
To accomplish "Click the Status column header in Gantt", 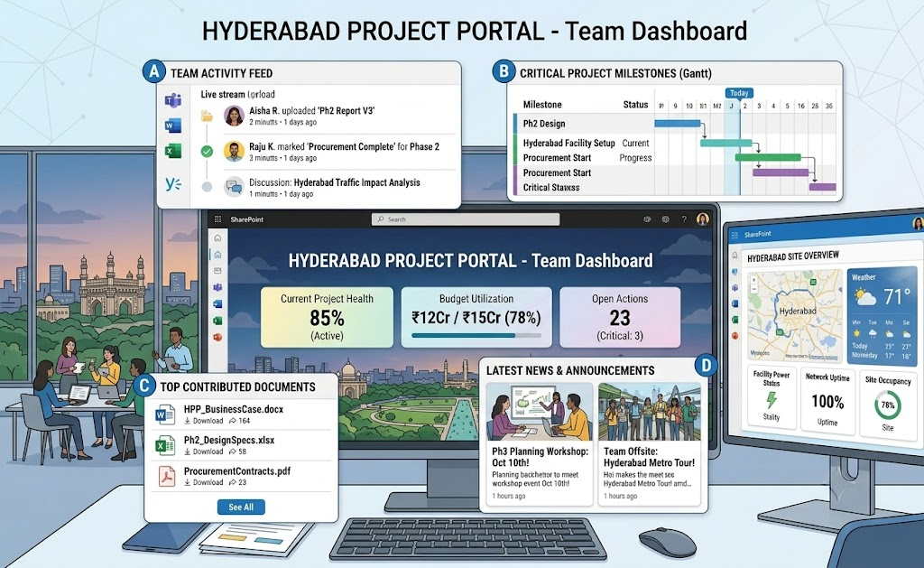I will click(x=635, y=105).
